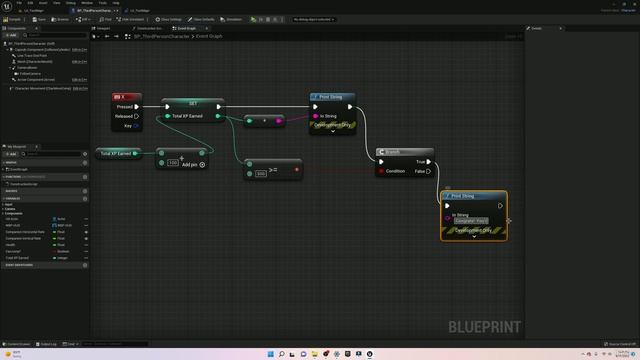
Task: Click the stop playback square icon
Action: (268, 19)
